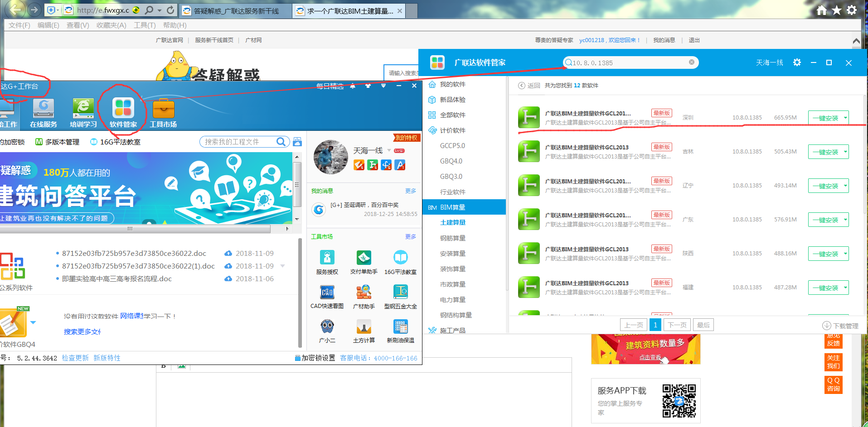
Task: Open IE favorites star icon
Action: coord(837,10)
